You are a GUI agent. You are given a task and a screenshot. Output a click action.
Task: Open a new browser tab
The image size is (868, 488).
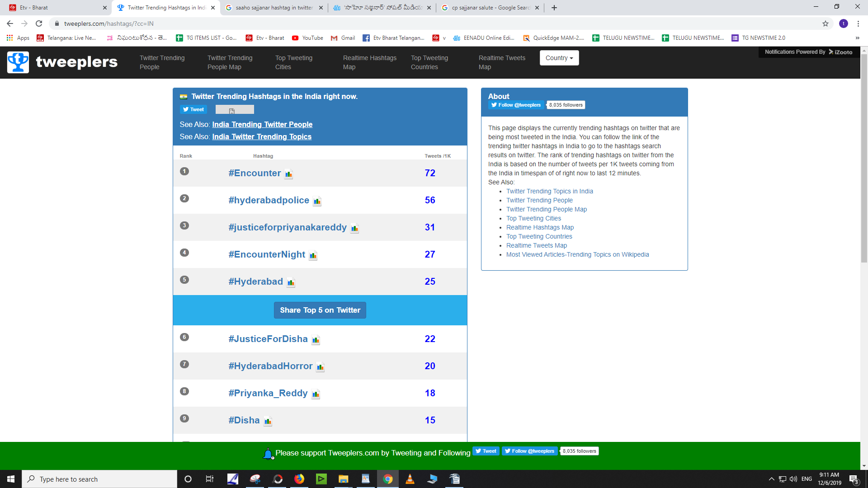pos(554,8)
